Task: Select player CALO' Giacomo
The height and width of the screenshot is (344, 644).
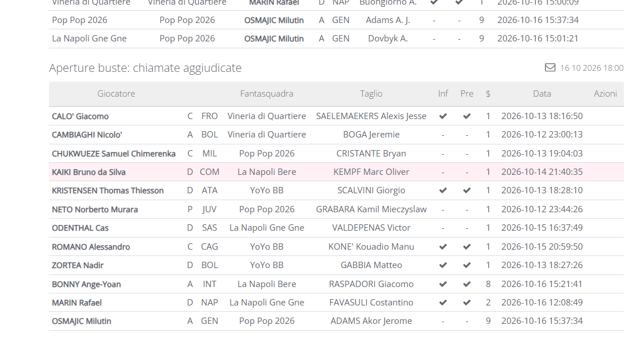Action: click(80, 116)
